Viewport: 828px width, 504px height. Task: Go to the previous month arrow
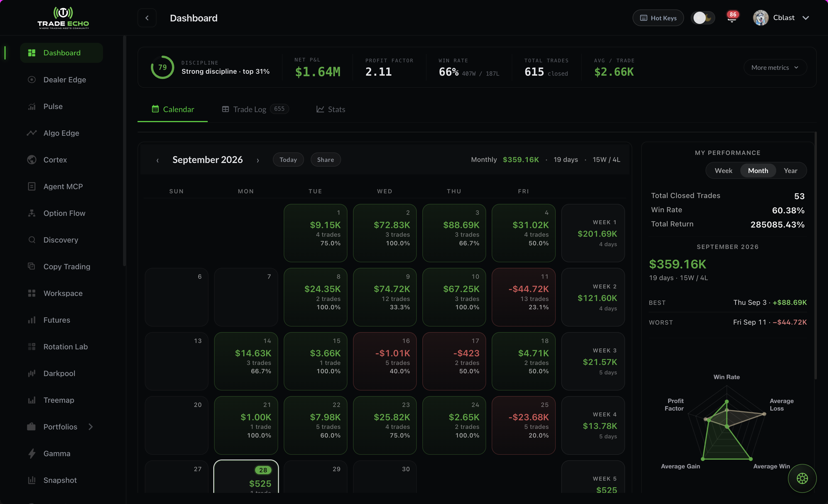coord(158,160)
